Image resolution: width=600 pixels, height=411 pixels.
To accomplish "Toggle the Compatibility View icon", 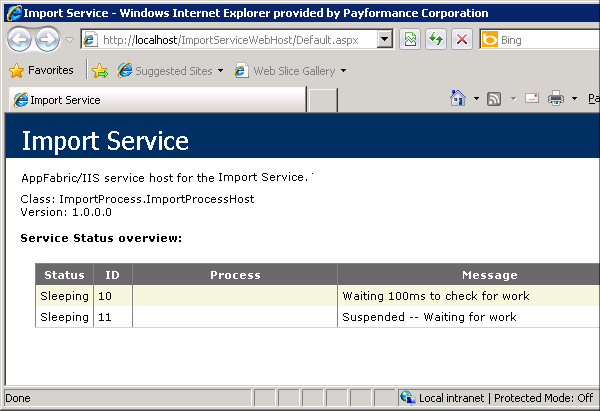I will (x=410, y=40).
